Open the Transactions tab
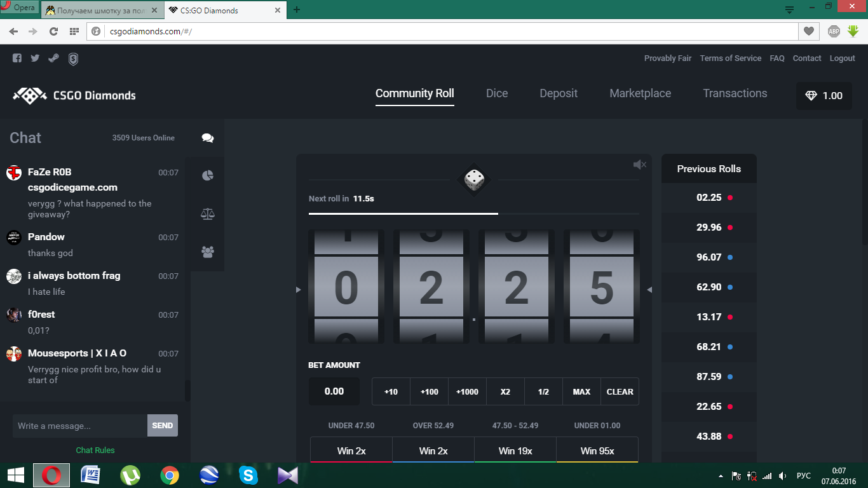 [x=735, y=93]
